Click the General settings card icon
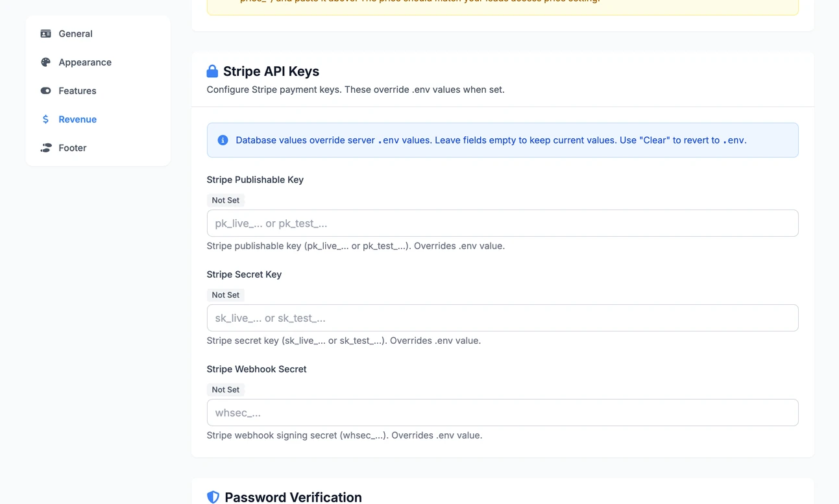 (45, 34)
